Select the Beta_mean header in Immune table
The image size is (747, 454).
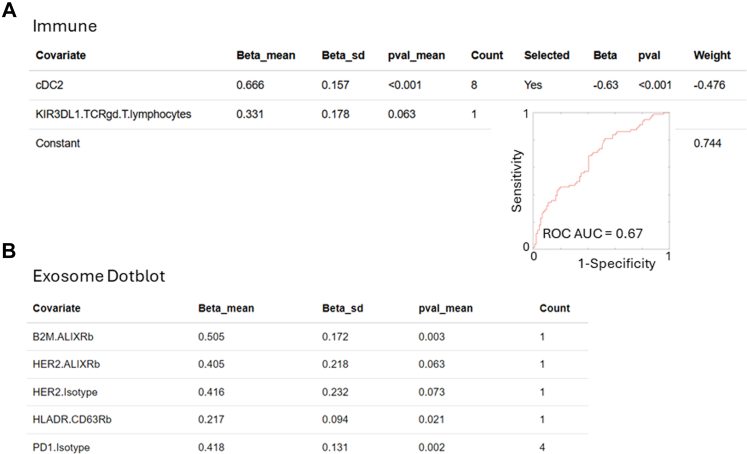pyautogui.click(x=266, y=56)
